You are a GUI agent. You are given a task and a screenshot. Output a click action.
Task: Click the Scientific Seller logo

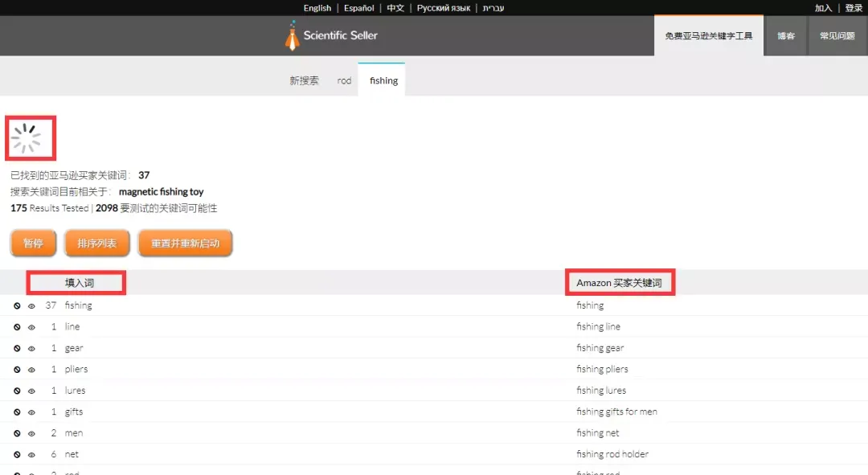(331, 35)
